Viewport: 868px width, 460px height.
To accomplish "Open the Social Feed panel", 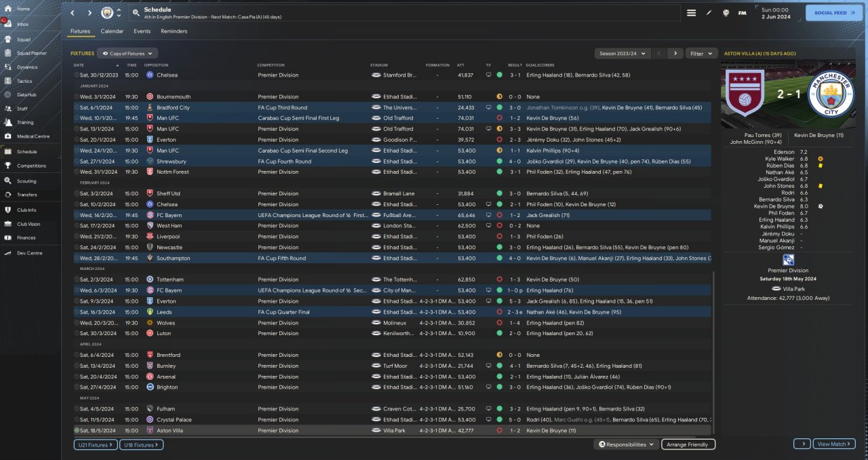I will [x=833, y=13].
